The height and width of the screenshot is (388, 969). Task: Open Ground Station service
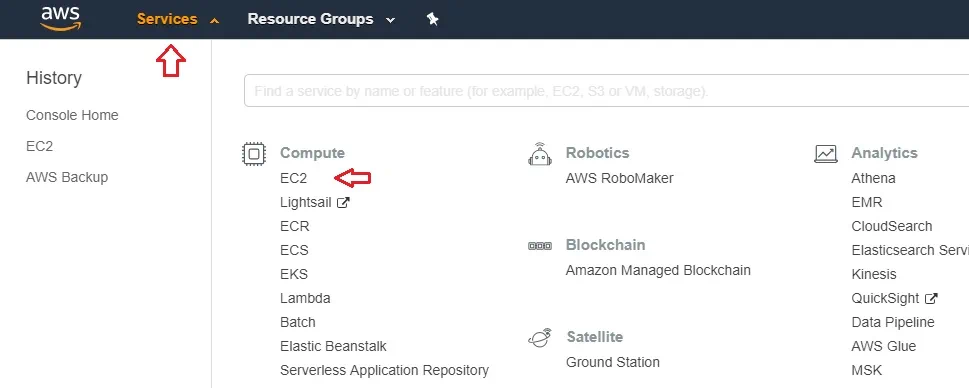click(613, 362)
